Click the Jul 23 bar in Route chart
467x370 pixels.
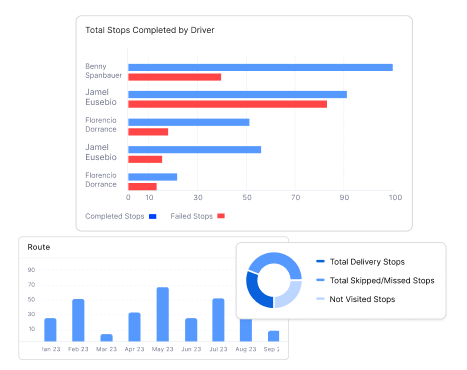(x=218, y=320)
